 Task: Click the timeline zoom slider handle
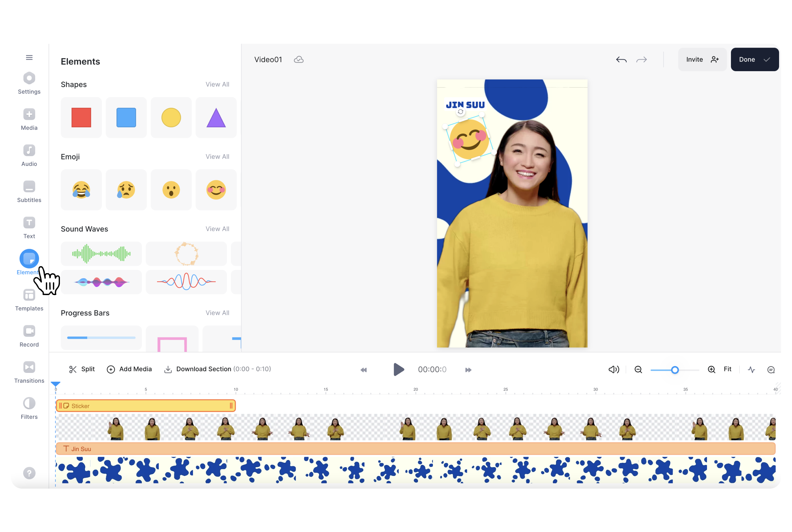point(675,370)
